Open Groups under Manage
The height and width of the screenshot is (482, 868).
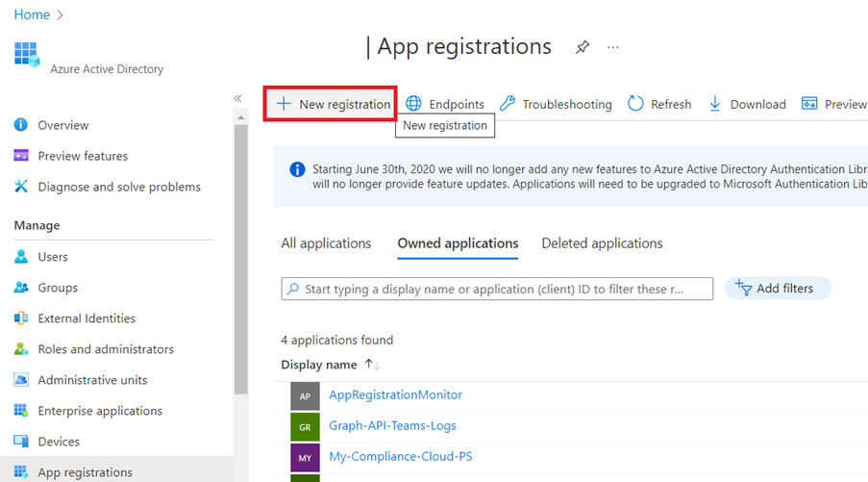tap(58, 288)
